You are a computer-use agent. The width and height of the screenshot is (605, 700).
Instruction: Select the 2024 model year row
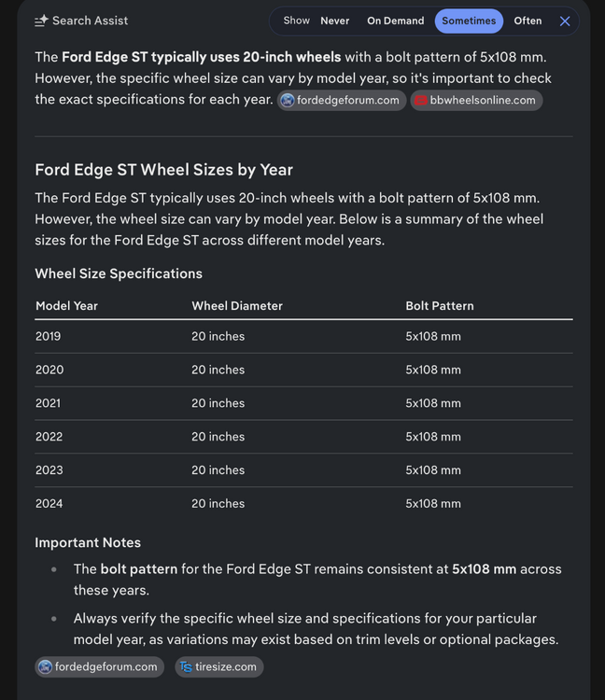[x=303, y=504]
